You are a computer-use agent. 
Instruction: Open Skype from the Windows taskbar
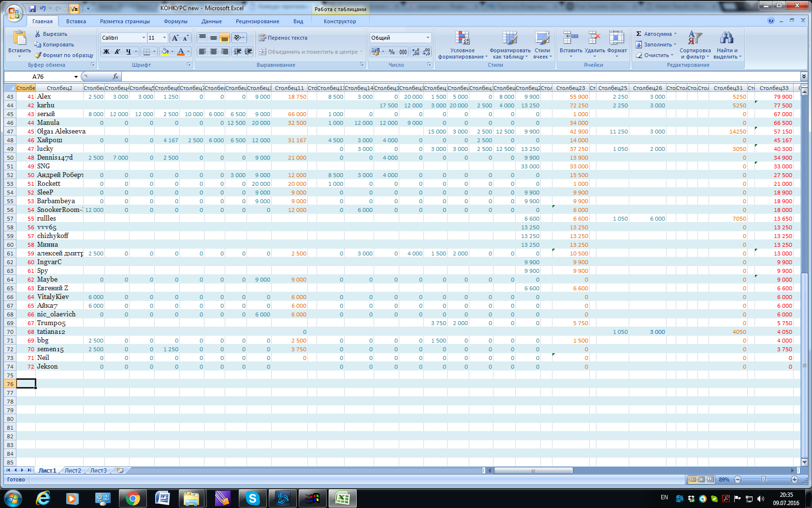click(252, 498)
